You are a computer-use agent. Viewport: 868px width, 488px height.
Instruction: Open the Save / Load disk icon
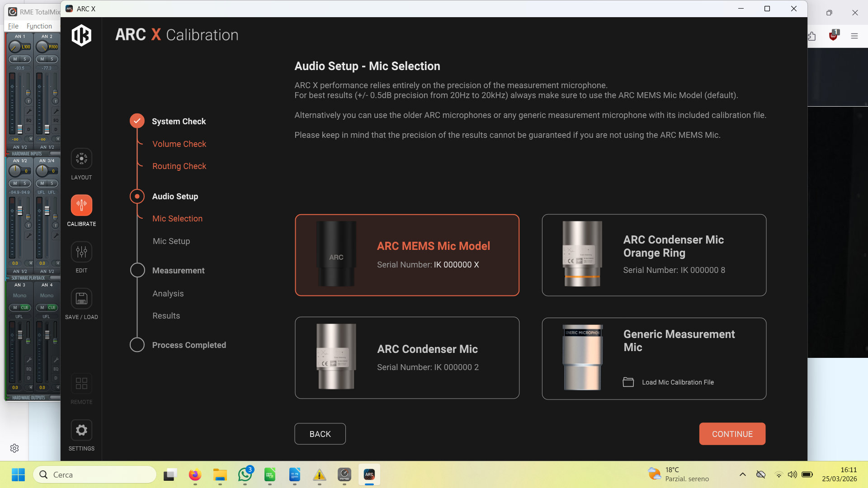[x=81, y=299]
